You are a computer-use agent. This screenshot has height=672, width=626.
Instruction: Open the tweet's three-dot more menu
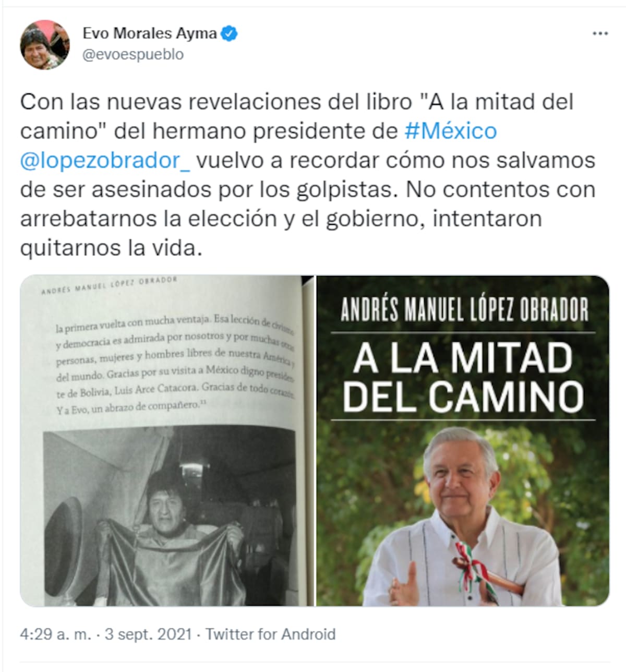(600, 33)
